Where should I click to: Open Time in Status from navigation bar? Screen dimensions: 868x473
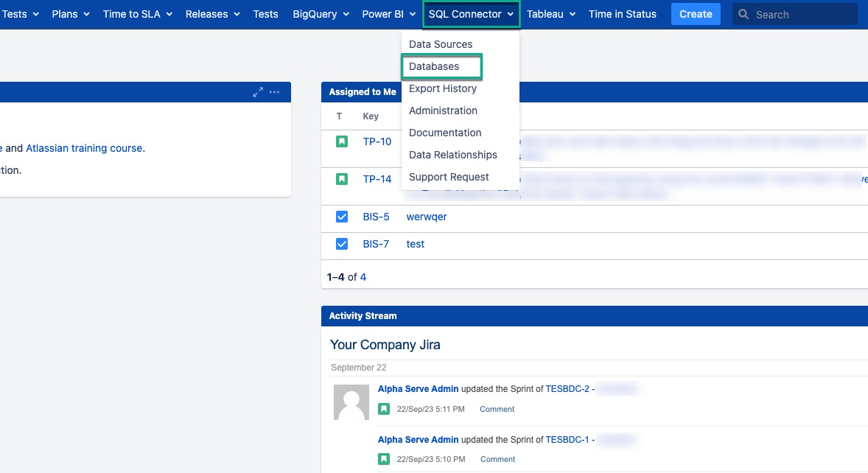pyautogui.click(x=622, y=14)
